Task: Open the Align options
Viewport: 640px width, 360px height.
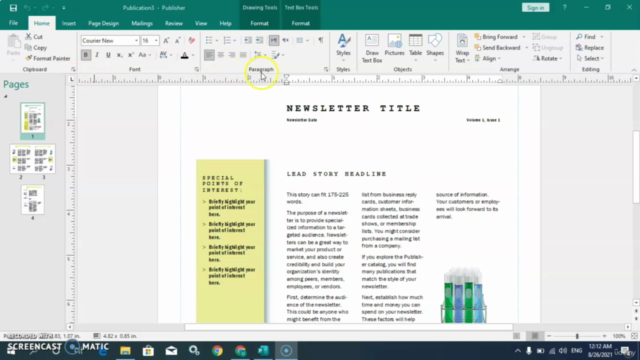Action: (488, 58)
